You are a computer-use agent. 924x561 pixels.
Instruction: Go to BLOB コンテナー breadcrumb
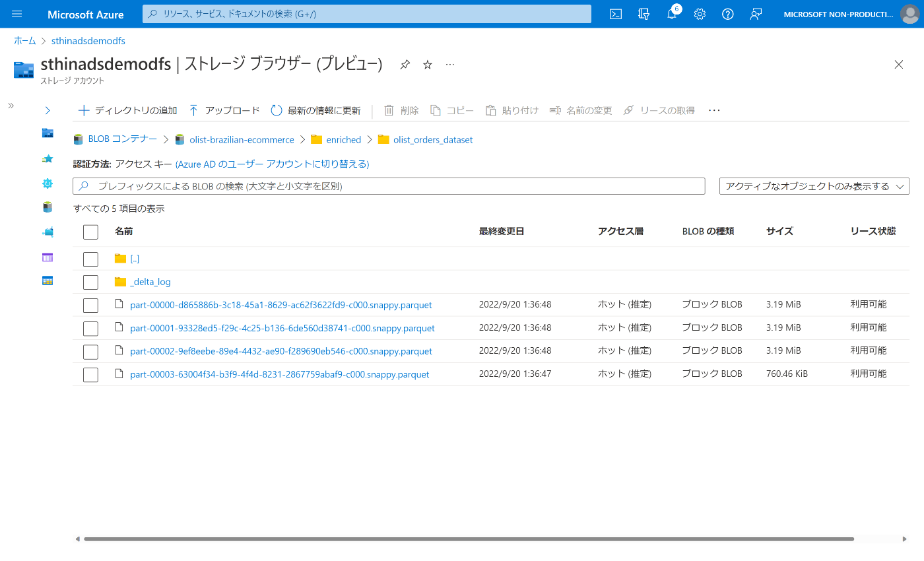(123, 139)
